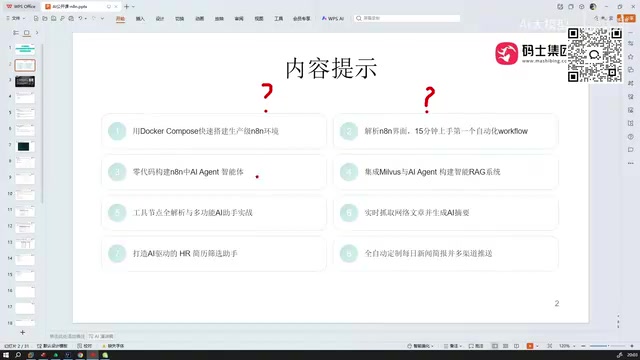The width and height of the screenshot is (640, 360).
Task: Collapse the slide panel chevron
Action: (x=37, y=33)
